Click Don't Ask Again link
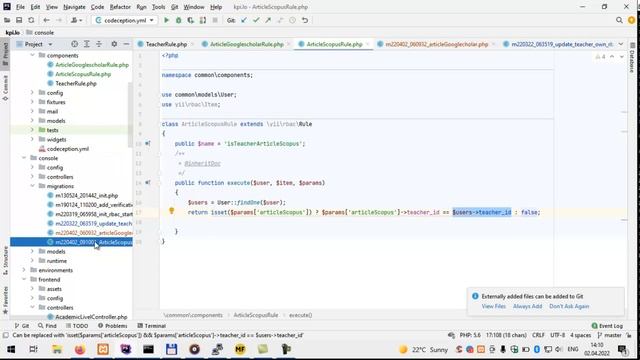640x360 pixels. [x=569, y=306]
